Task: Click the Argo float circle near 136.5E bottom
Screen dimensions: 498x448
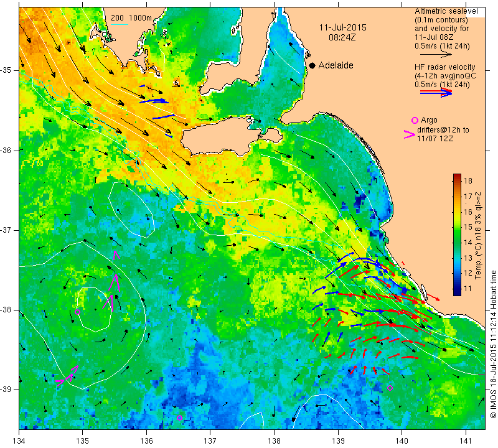Action: point(179,418)
